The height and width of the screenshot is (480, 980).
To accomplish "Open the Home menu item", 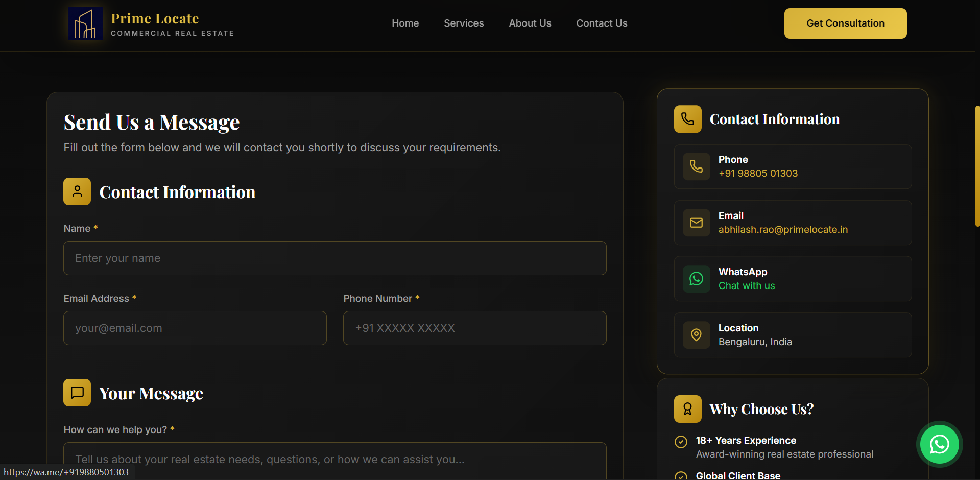I will 405,23.
